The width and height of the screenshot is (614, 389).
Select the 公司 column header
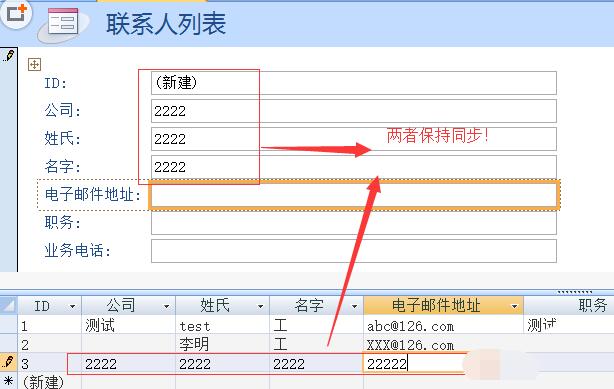pyautogui.click(x=128, y=306)
